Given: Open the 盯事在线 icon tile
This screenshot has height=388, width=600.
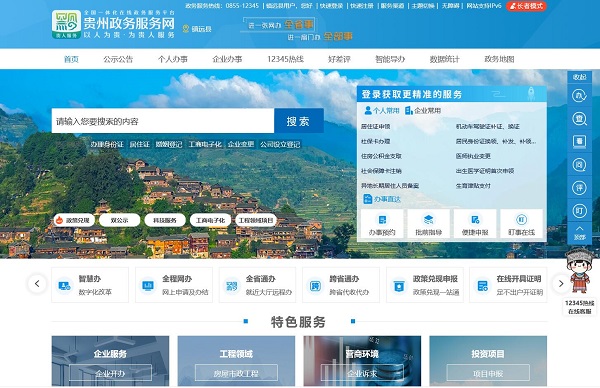Looking at the screenshot, I should 522,224.
